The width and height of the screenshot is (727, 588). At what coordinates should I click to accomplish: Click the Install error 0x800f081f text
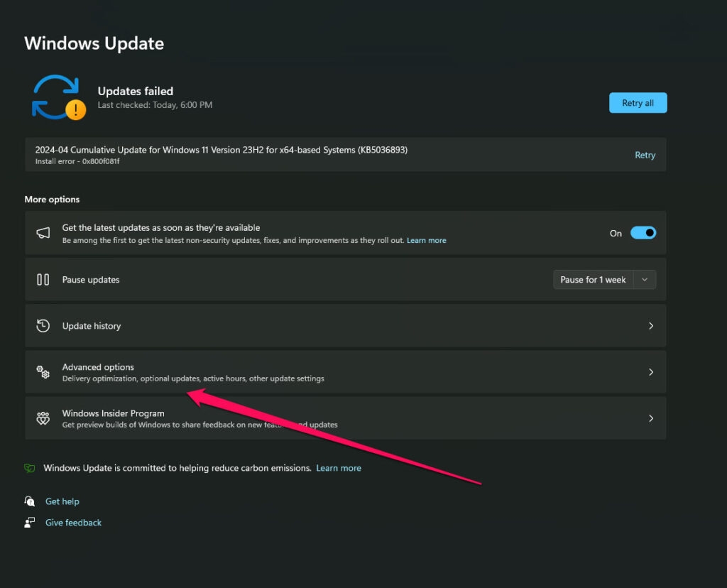77,161
